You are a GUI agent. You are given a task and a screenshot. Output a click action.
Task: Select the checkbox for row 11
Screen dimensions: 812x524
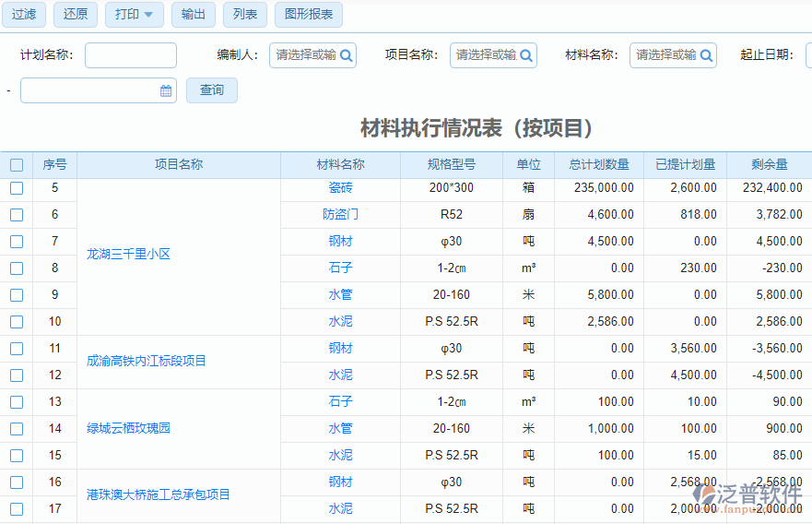coord(17,349)
